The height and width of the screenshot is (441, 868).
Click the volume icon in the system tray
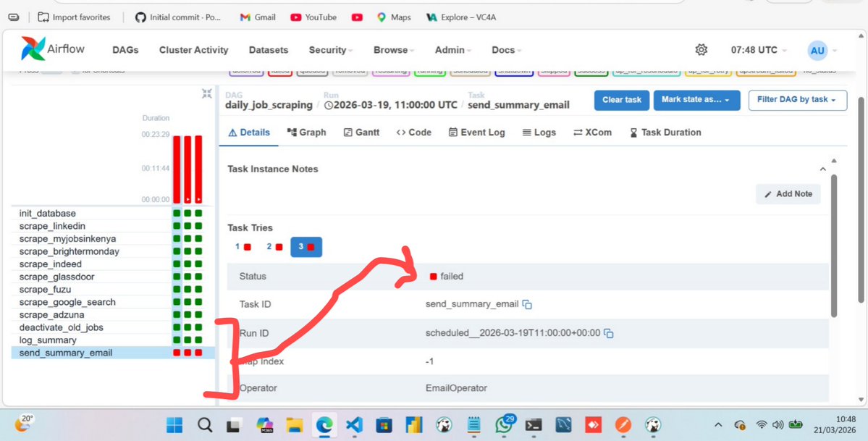[x=778, y=425]
